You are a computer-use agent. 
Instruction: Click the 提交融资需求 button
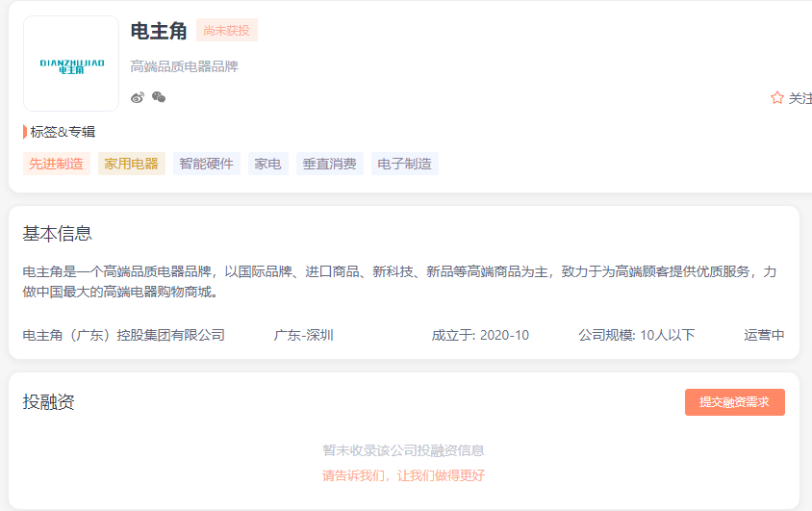tap(734, 402)
